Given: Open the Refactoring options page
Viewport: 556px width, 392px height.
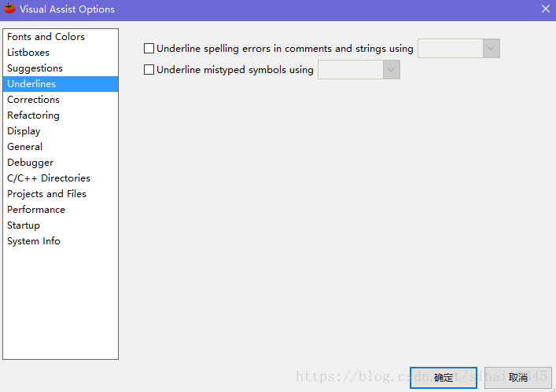Looking at the screenshot, I should [61, 115].
